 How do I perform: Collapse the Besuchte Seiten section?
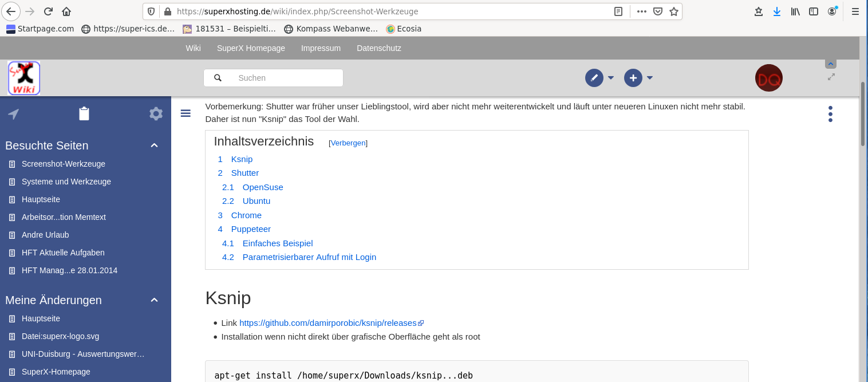[154, 145]
